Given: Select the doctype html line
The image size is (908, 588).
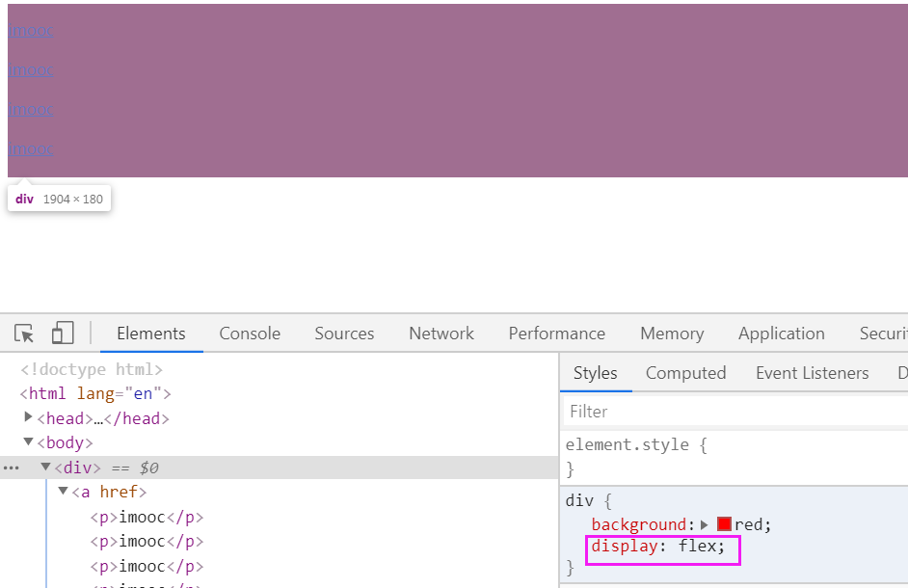Looking at the screenshot, I should (92, 369).
